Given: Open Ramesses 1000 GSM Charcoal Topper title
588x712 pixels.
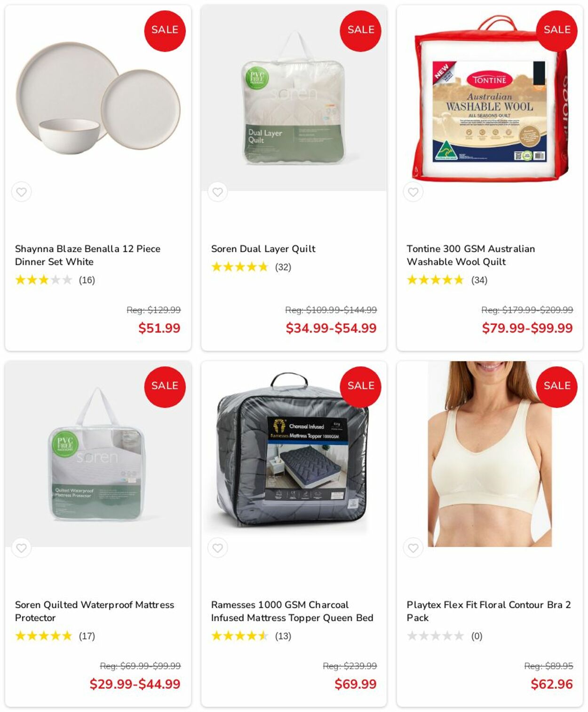Looking at the screenshot, I should click(x=292, y=611).
